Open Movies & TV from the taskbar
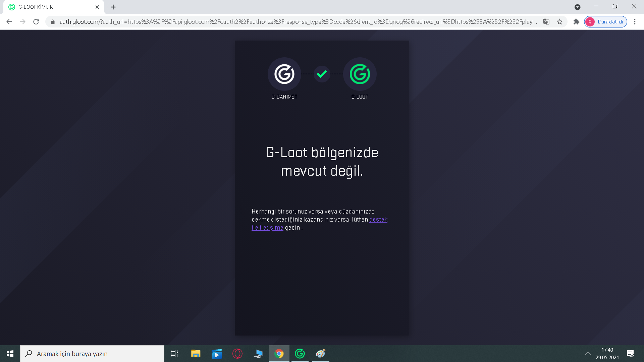644x362 pixels. pyautogui.click(x=216, y=353)
